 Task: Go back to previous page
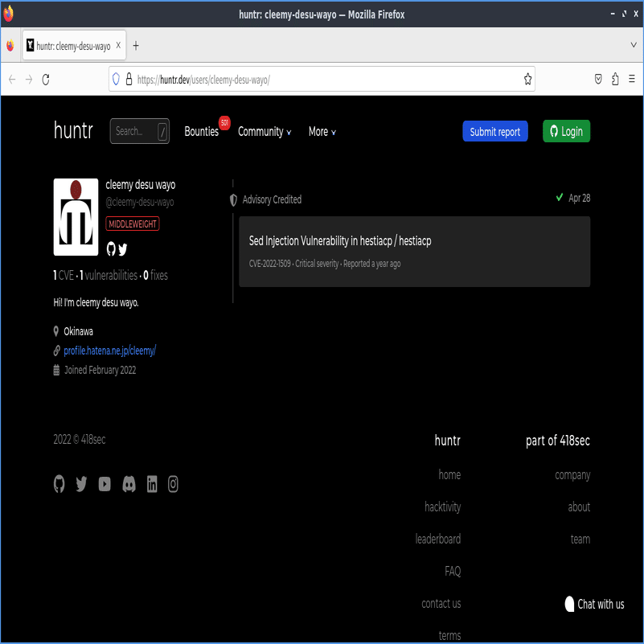click(x=12, y=80)
